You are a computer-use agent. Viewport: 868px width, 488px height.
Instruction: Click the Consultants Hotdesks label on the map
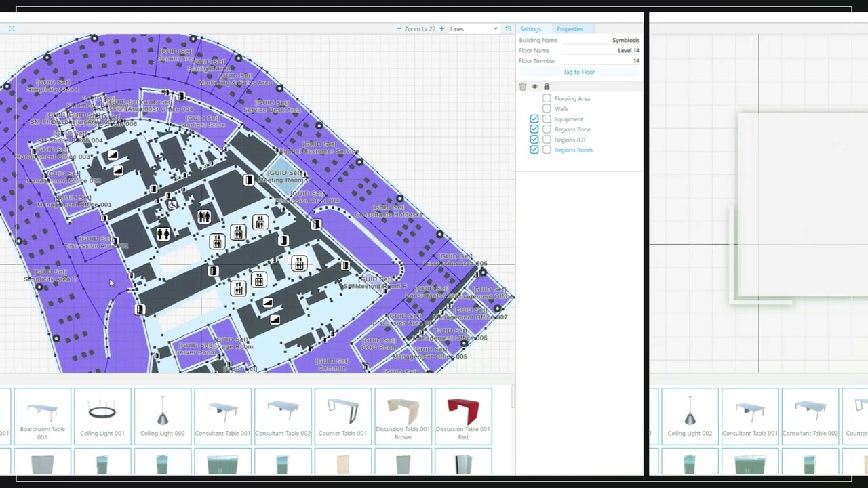(389, 214)
